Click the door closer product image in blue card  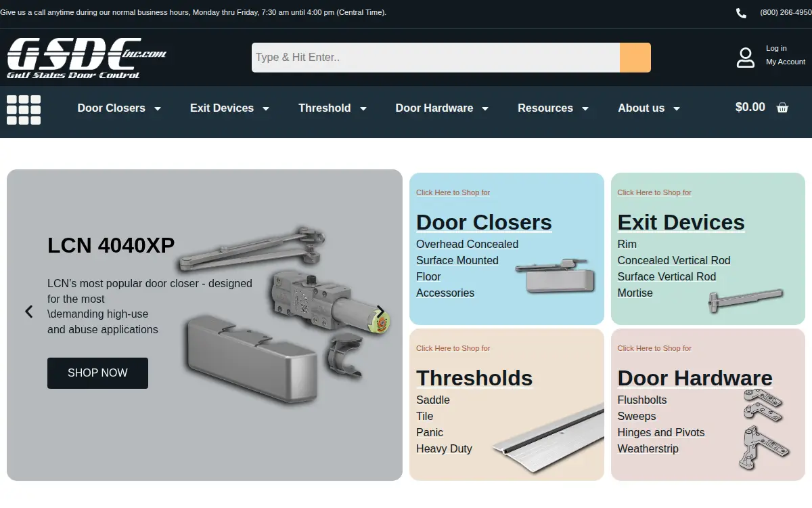click(556, 274)
